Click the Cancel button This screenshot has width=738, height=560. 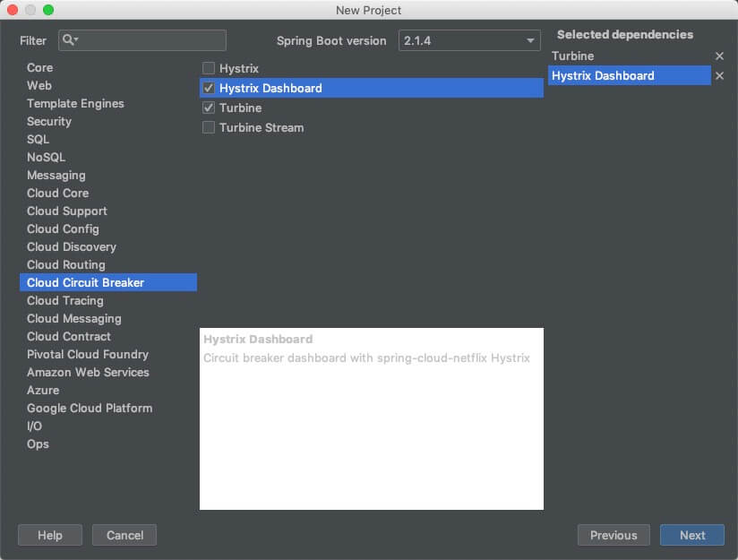124,535
